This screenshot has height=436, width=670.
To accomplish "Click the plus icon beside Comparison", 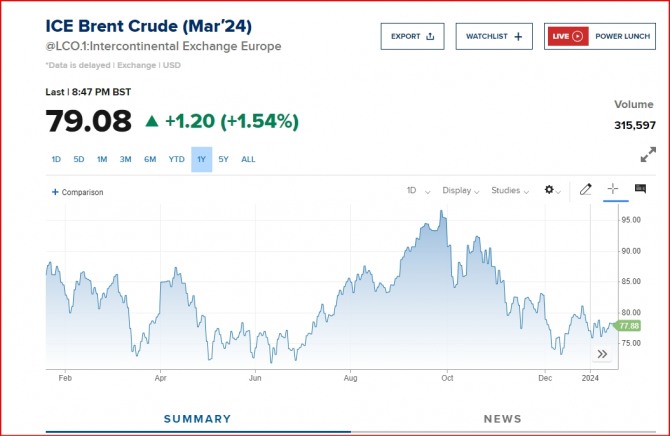I will click(x=55, y=192).
